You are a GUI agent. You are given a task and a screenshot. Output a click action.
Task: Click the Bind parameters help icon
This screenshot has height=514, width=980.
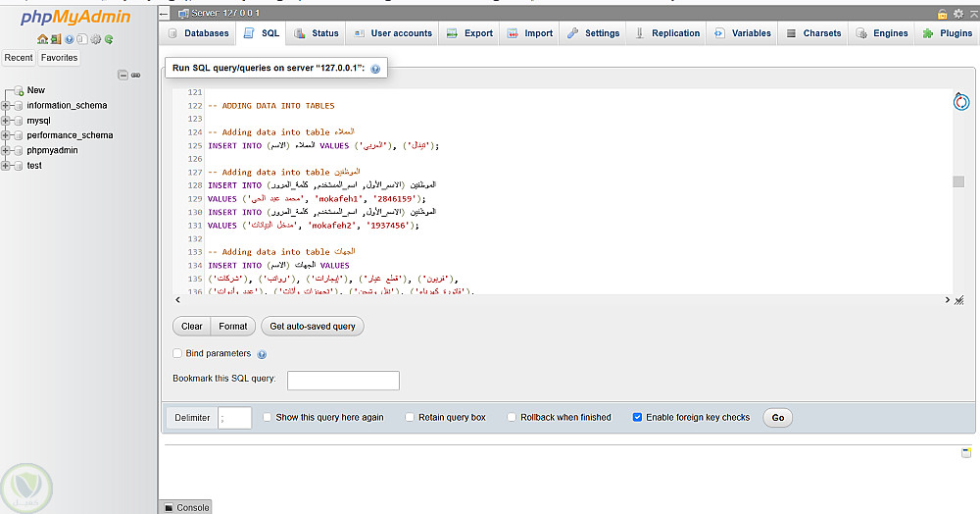[262, 354]
